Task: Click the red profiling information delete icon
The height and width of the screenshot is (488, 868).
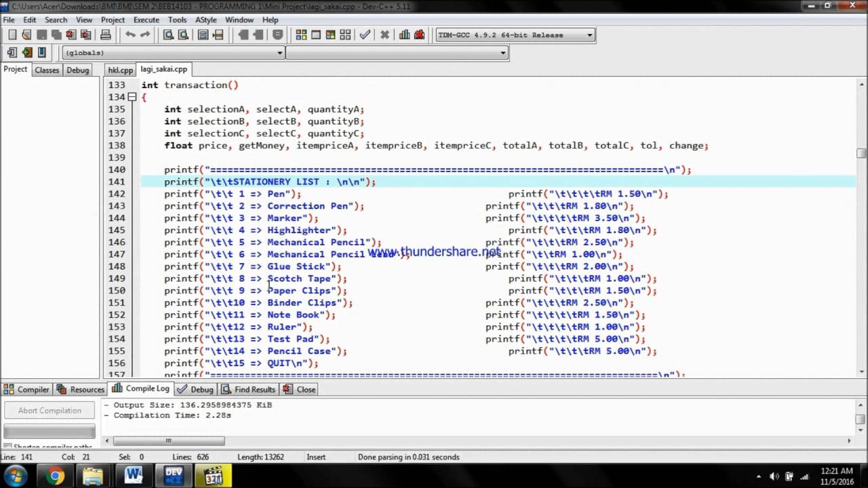Action: (x=419, y=35)
